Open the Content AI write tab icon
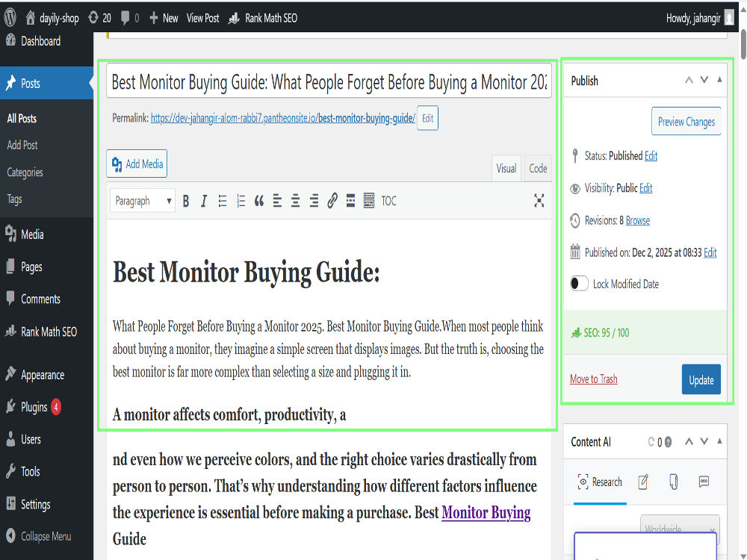Image resolution: width=747 pixels, height=560 pixels. pyautogui.click(x=643, y=482)
